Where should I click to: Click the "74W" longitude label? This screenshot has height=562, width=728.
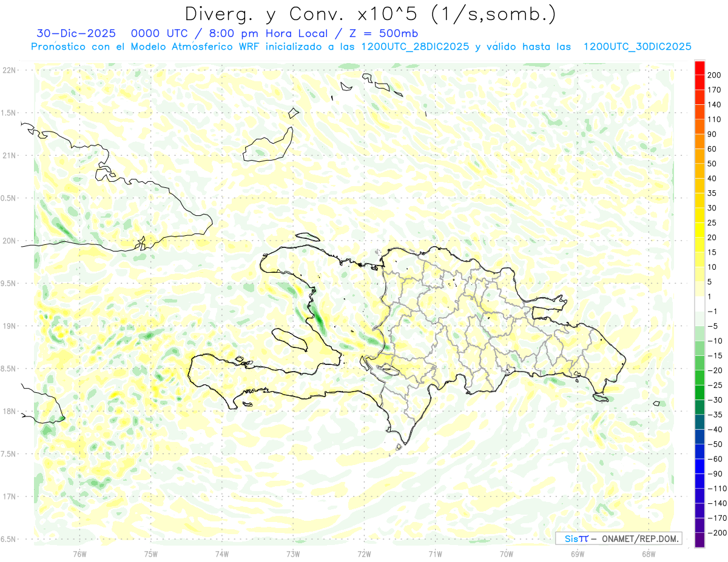[x=222, y=554]
